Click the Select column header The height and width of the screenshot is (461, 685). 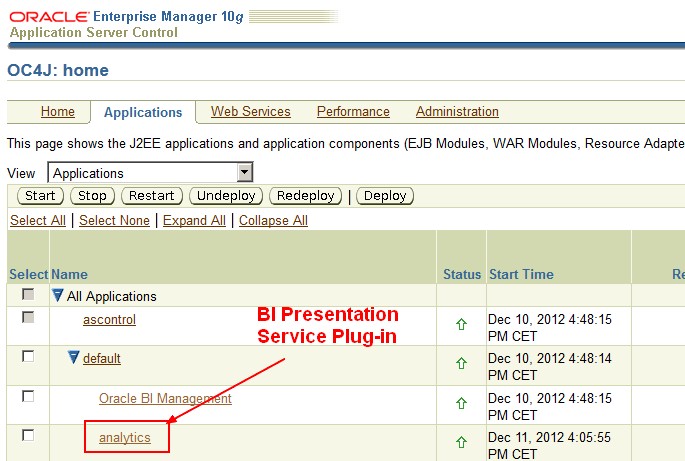(28, 274)
